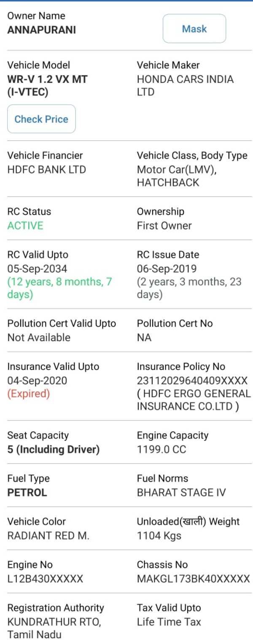The image size is (253, 644).
Task: Click the RC valid date 05-Sep-2034
Action: [x=37, y=269]
